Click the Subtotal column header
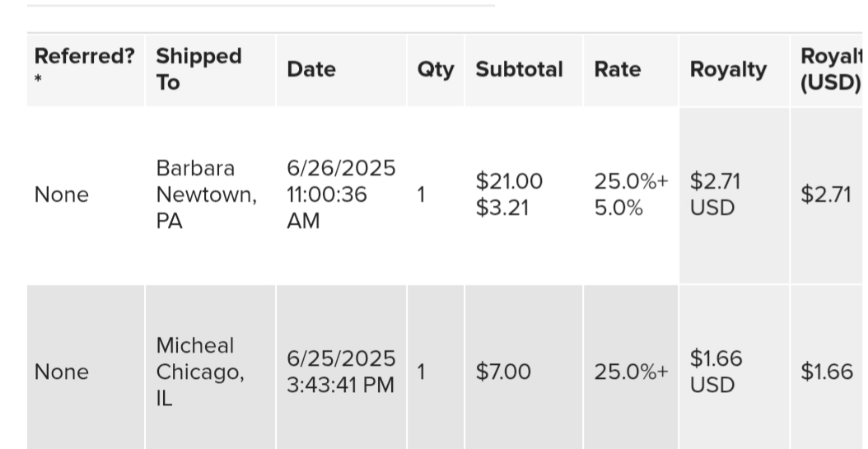Viewport: 868px width, 449px height. click(x=524, y=70)
